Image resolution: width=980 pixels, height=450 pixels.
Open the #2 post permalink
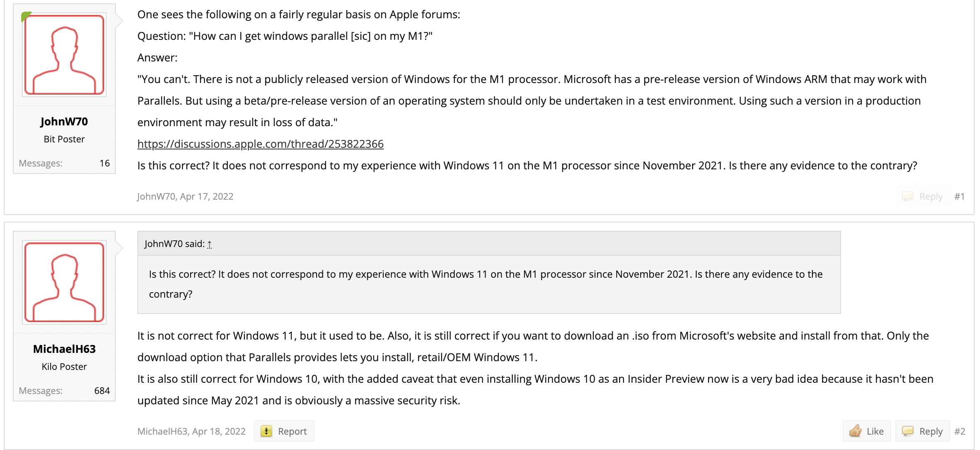tap(959, 431)
